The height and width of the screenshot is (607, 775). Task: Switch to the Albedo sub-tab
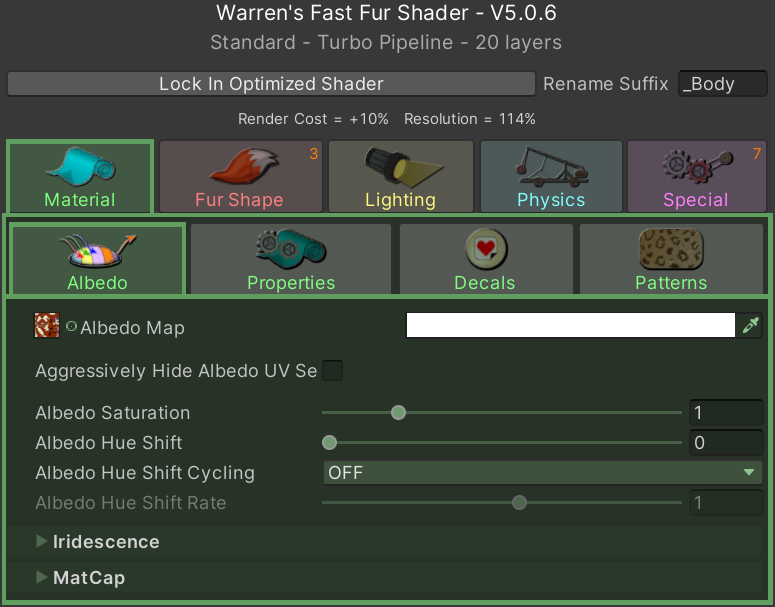pos(97,259)
